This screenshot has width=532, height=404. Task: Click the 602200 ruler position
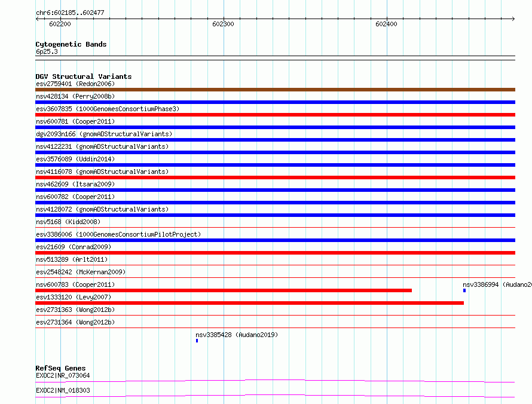tap(60, 24)
